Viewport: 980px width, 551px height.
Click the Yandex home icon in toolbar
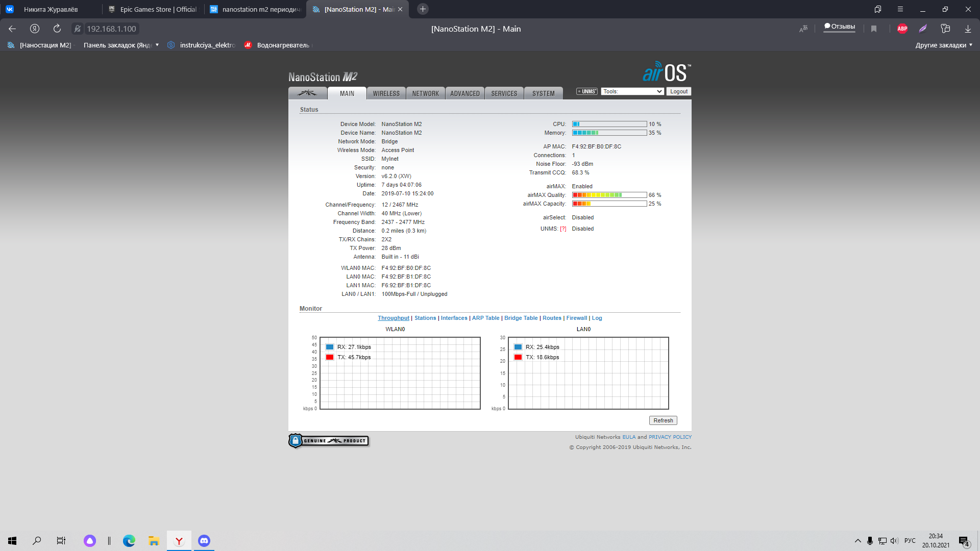coord(35,29)
